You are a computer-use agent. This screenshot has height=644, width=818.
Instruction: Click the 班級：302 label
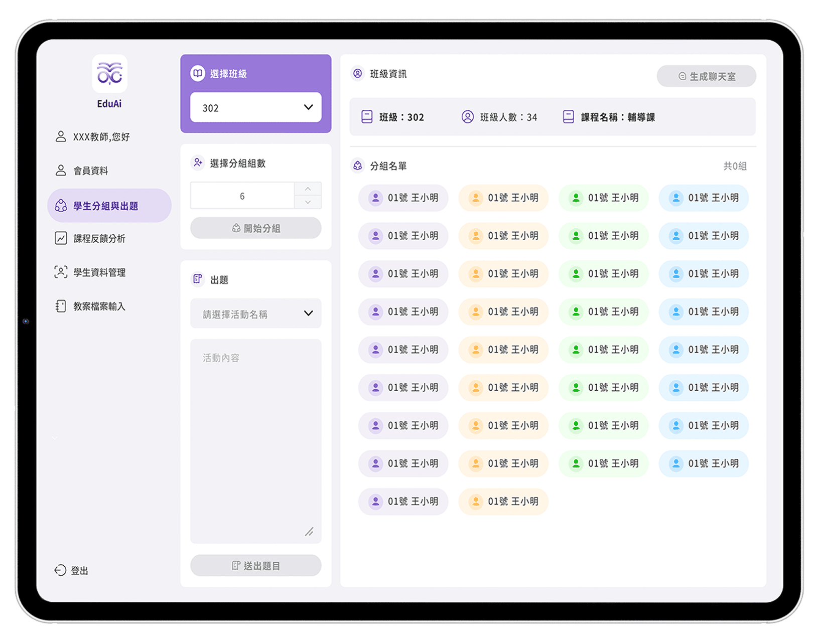point(401,117)
